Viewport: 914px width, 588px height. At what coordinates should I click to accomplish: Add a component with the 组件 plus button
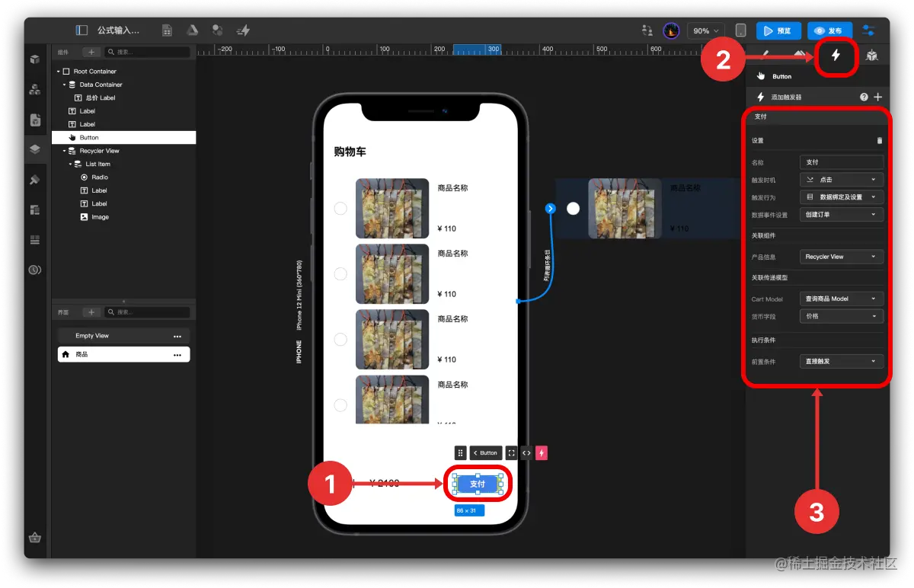[91, 52]
